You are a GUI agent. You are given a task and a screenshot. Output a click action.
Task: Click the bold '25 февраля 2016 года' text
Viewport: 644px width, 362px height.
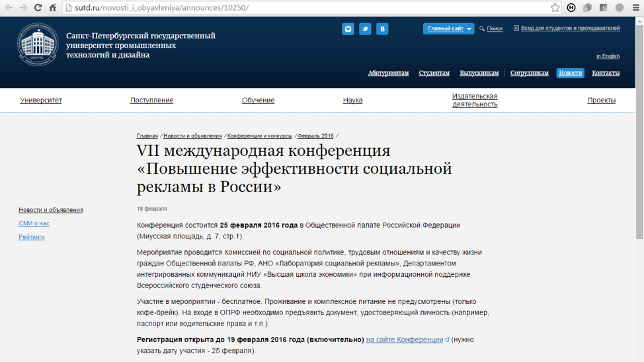[259, 225]
